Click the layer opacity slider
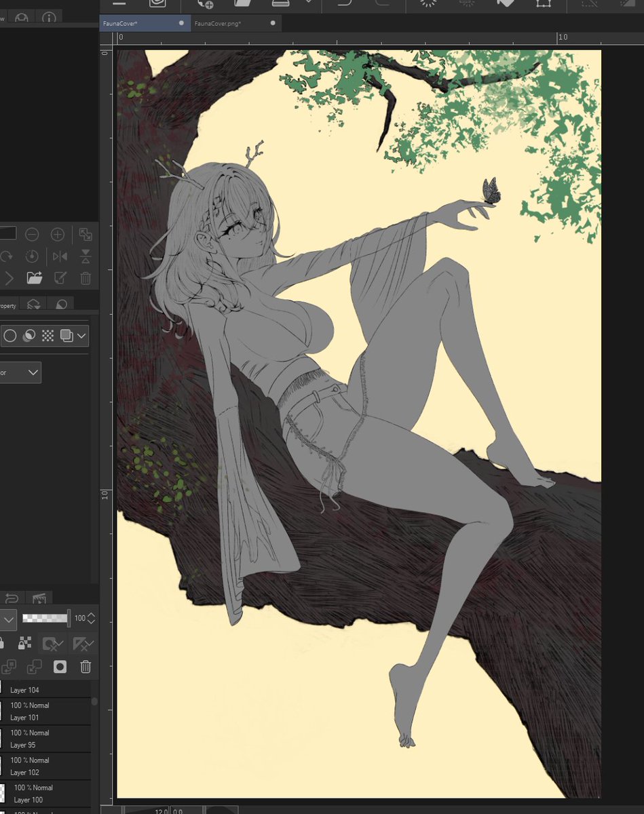644x814 pixels. click(46, 618)
